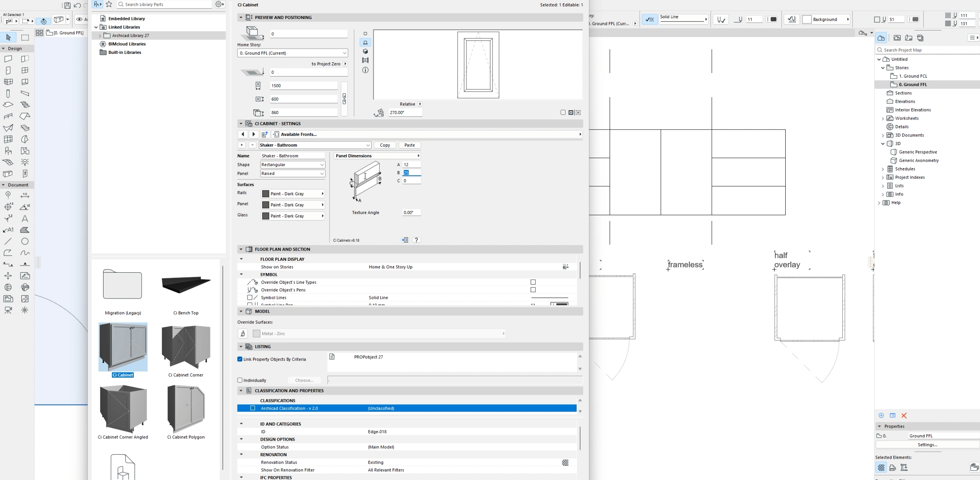Choose the Wall tool

(8, 59)
